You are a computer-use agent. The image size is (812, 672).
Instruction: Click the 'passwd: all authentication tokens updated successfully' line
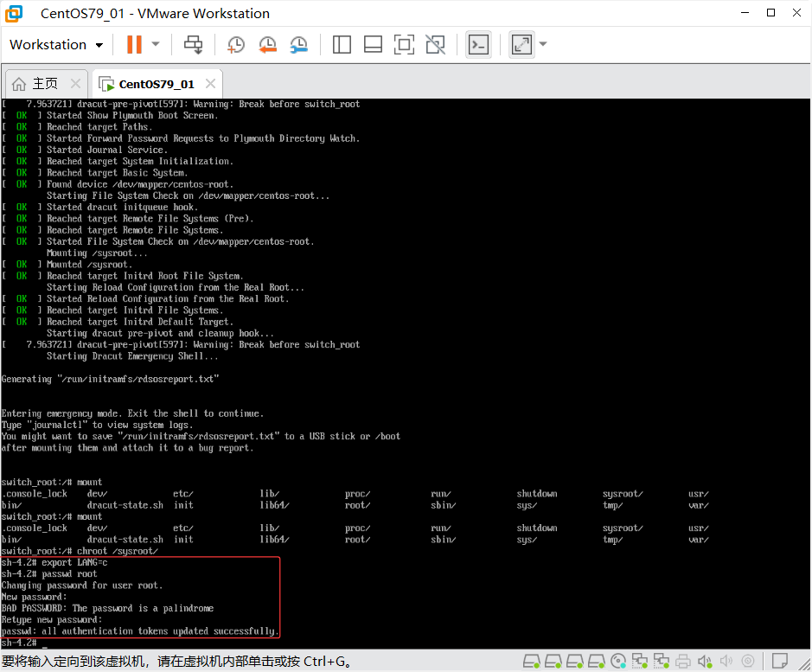point(140,631)
